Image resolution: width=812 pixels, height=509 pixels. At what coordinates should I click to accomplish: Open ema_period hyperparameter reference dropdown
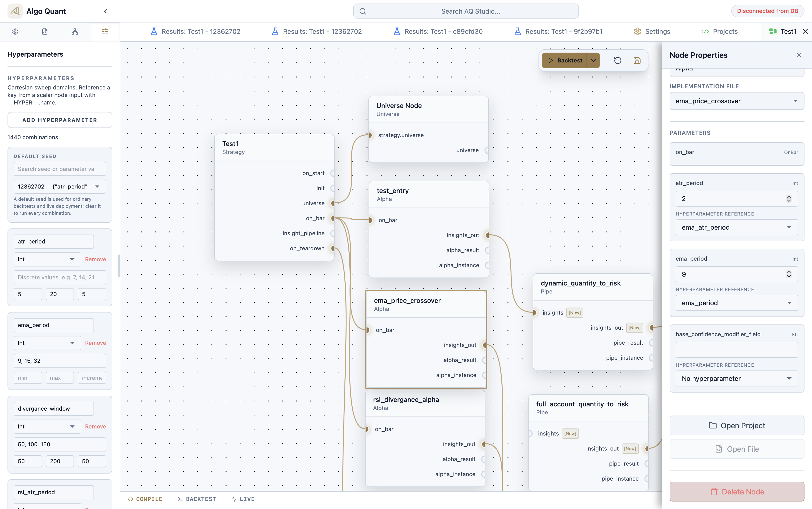[x=737, y=303]
